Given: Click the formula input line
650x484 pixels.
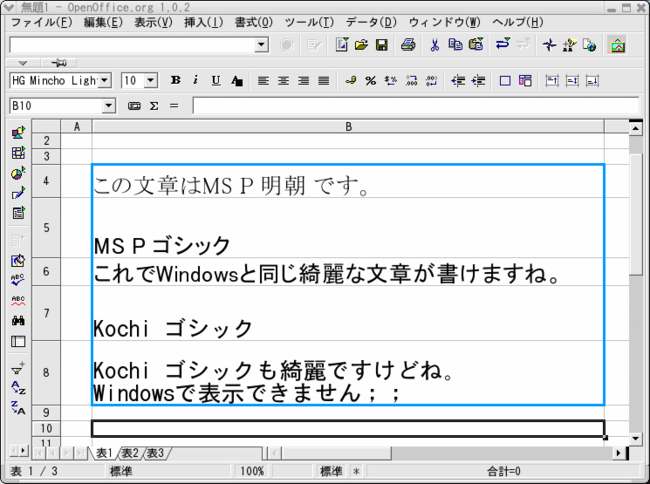Looking at the screenshot, I should (416, 106).
